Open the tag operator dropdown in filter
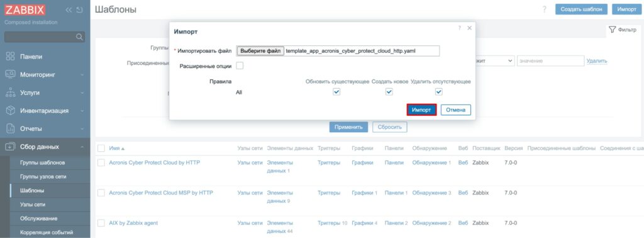644x238 pixels. [495, 61]
